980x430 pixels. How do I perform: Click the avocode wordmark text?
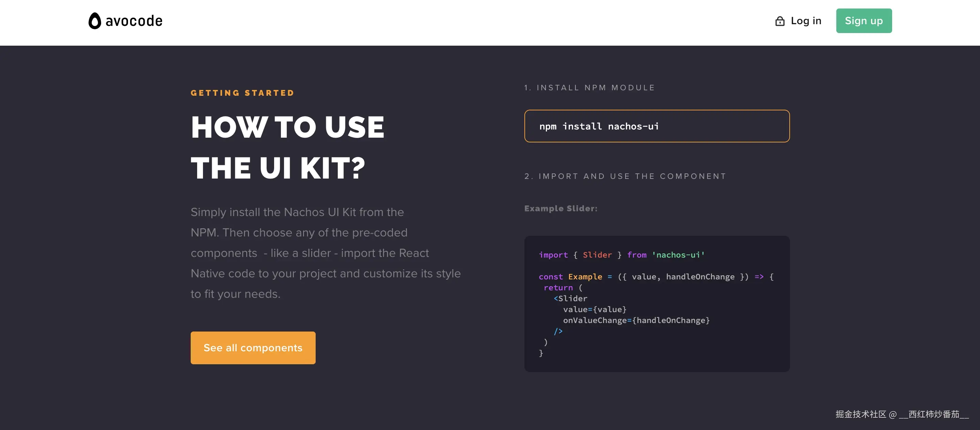click(x=134, y=21)
